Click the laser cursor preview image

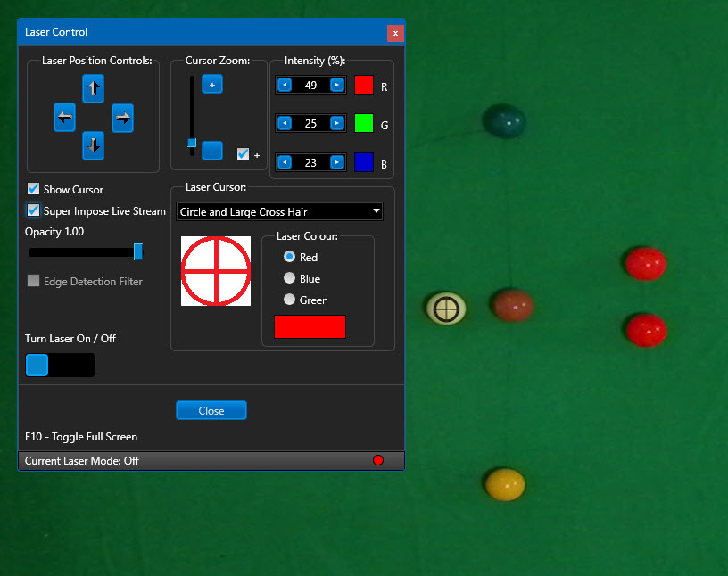[216, 271]
